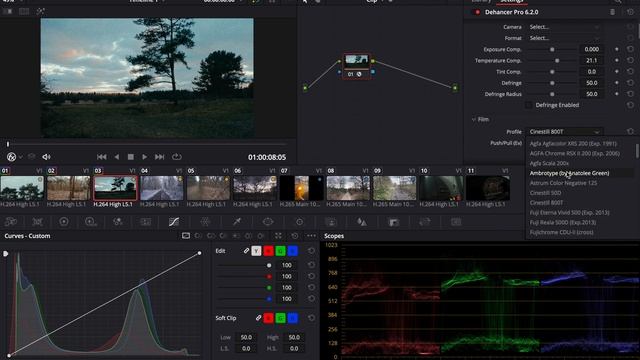Stop playback in the viewer
This screenshot has width=640, height=360.
pyautogui.click(x=131, y=157)
